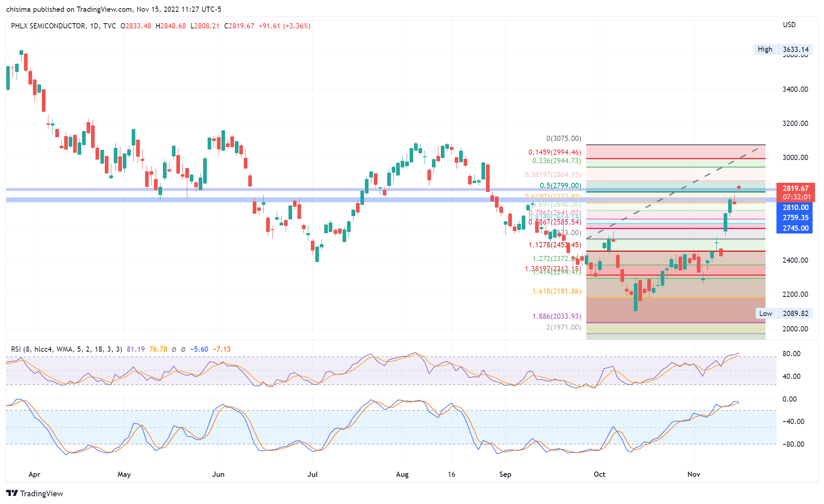
Task: Click the TradingView.com text in the header
Action: (x=105, y=9)
